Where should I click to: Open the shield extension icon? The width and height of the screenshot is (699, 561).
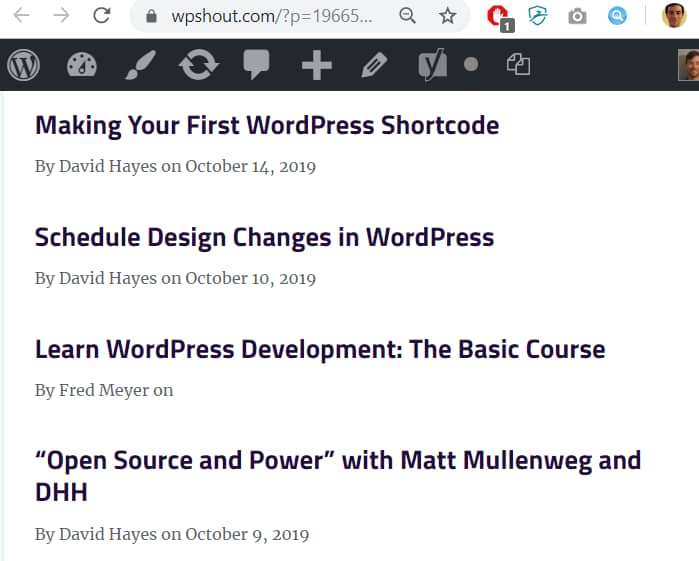(x=538, y=16)
